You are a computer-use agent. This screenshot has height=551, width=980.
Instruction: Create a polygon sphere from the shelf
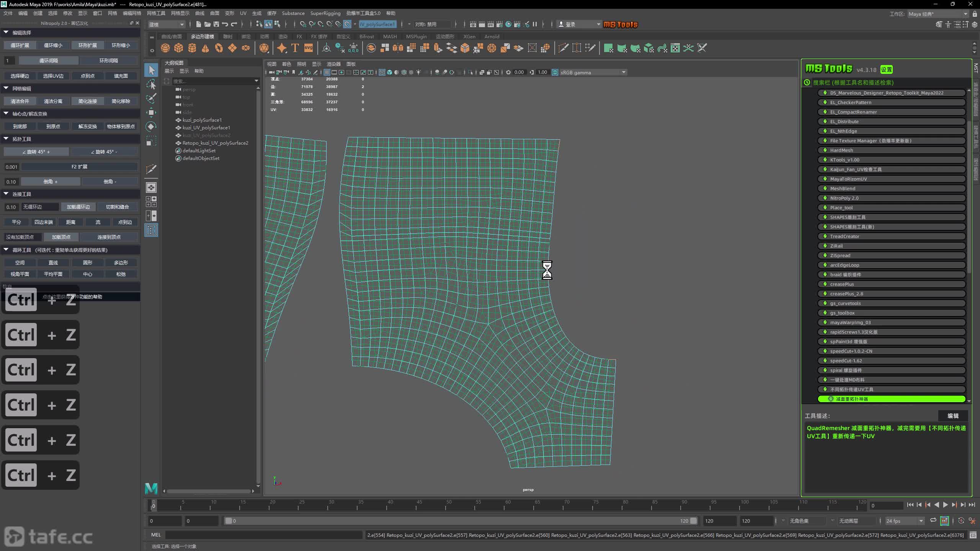(165, 48)
